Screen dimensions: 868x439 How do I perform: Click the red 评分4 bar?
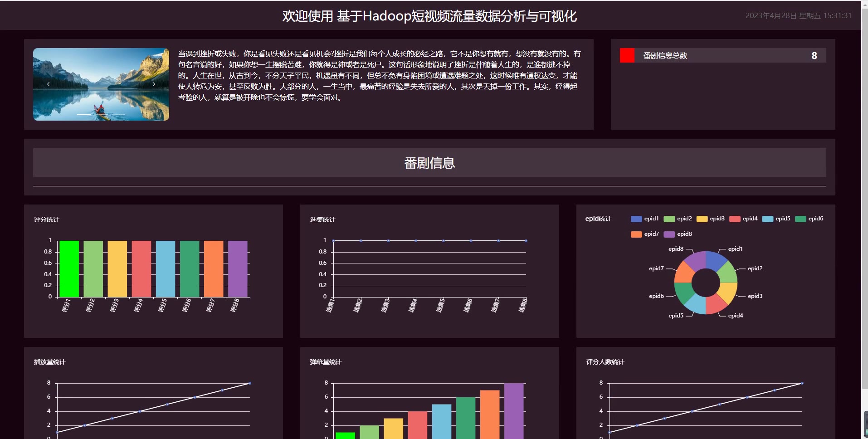(141, 269)
